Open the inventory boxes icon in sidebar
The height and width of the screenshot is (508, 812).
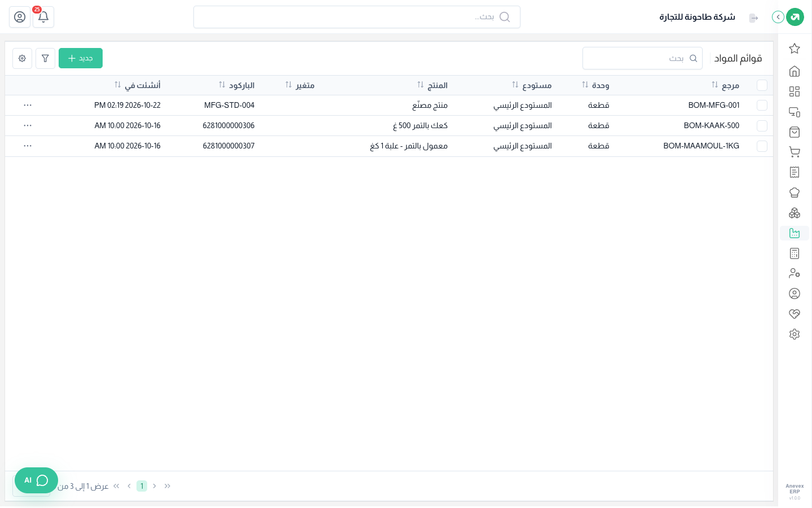795,213
